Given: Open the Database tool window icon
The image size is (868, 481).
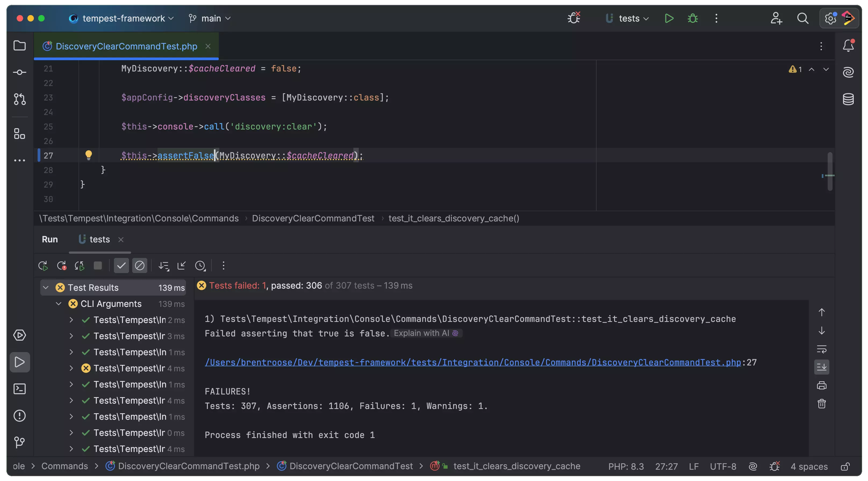Looking at the screenshot, I should pyautogui.click(x=848, y=99).
